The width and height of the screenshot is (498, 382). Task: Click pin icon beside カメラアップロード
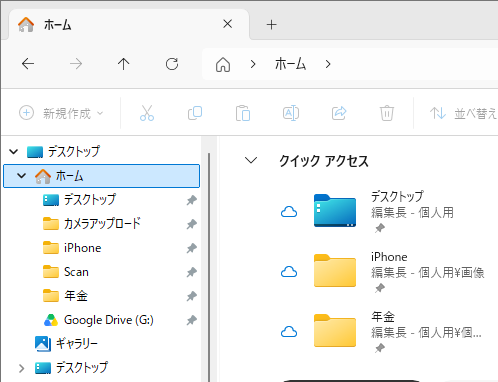(x=191, y=224)
